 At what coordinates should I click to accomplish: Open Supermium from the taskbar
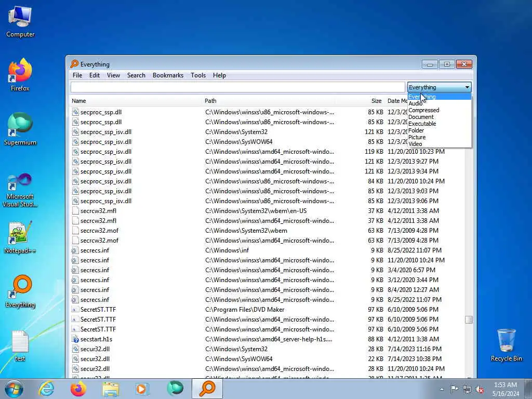175,389
